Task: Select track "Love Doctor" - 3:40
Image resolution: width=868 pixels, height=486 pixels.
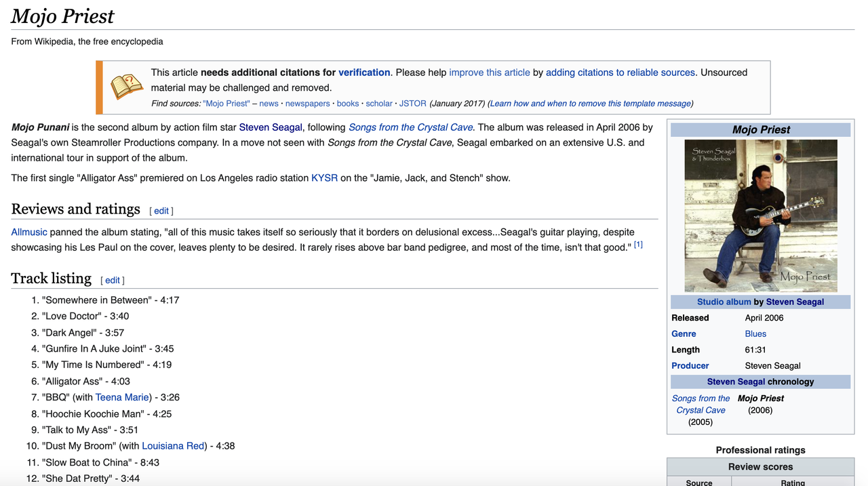Action: point(85,317)
